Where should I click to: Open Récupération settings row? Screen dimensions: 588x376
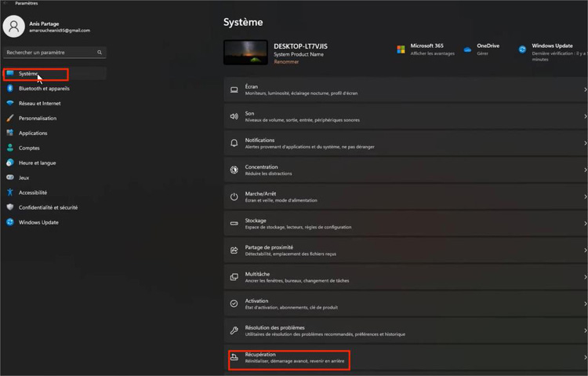[405, 358]
